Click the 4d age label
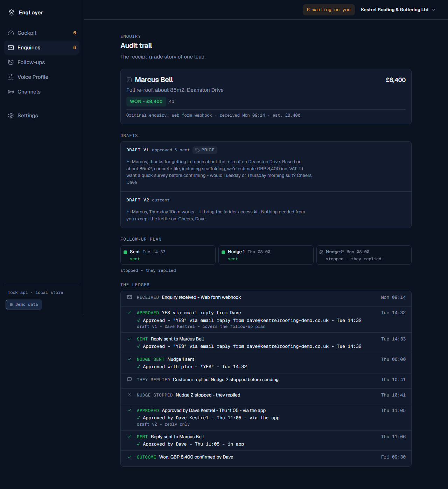 click(171, 102)
